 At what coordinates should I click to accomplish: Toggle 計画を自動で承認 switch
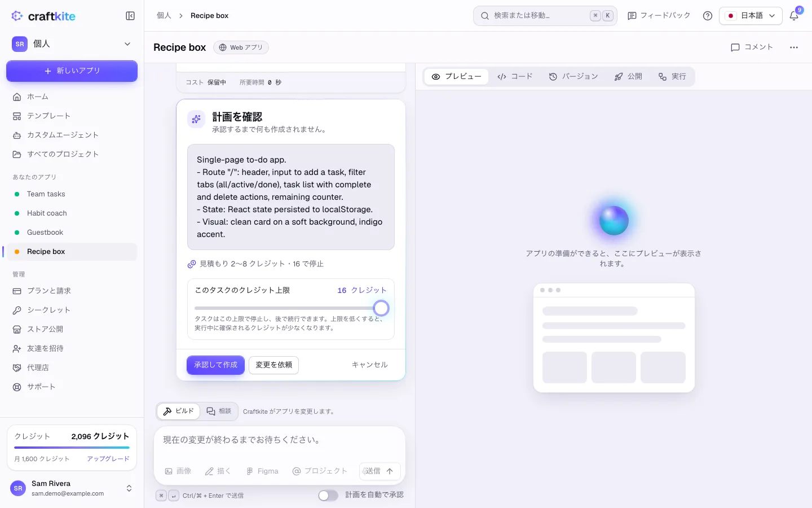tap(328, 495)
